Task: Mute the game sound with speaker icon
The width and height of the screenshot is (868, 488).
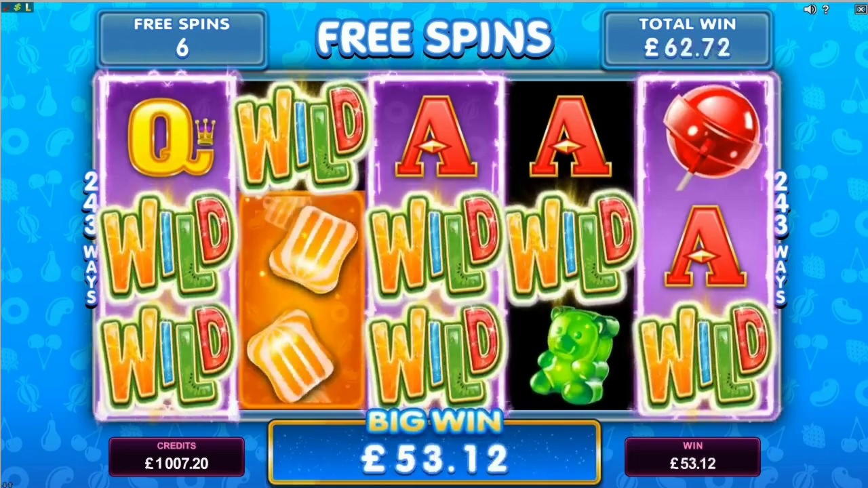Action: [810, 9]
